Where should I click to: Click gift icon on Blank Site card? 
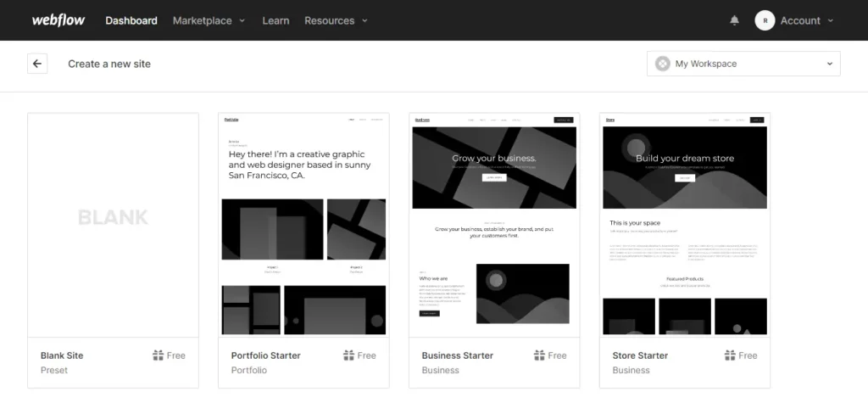coord(159,355)
